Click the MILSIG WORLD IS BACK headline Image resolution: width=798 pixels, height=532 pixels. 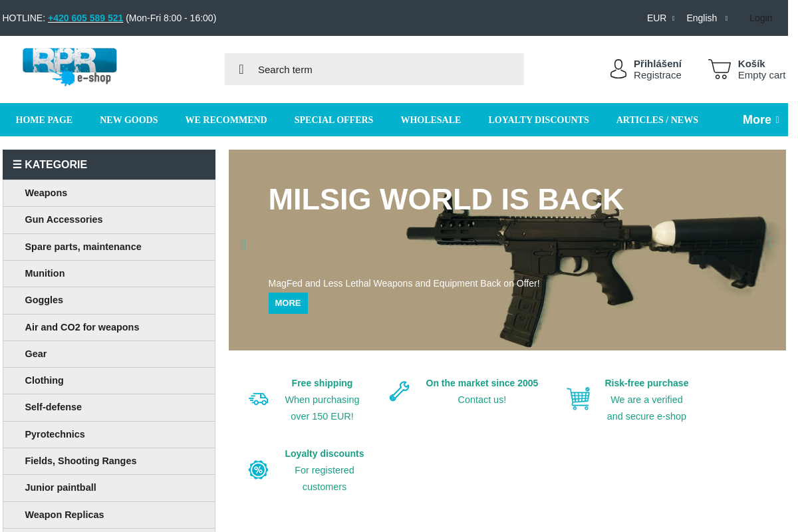(446, 199)
